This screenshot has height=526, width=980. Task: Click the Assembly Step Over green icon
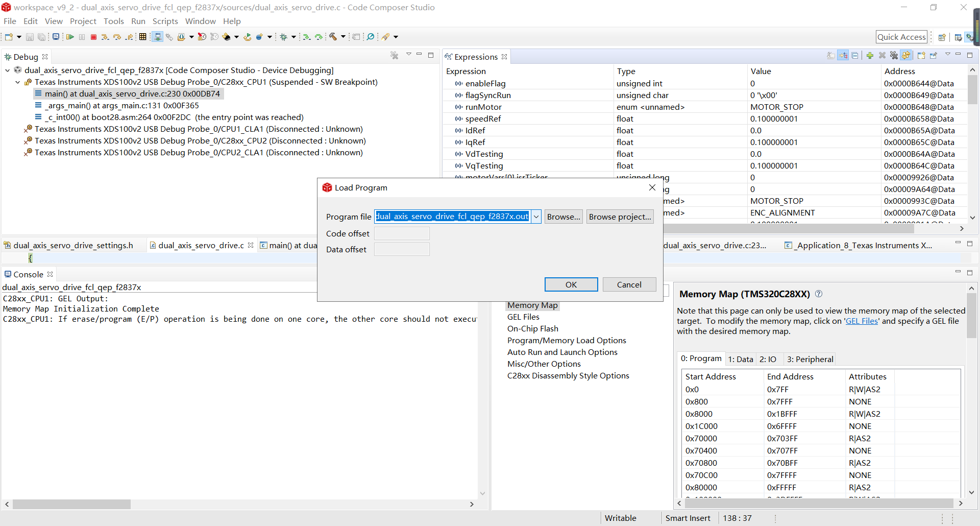point(318,37)
